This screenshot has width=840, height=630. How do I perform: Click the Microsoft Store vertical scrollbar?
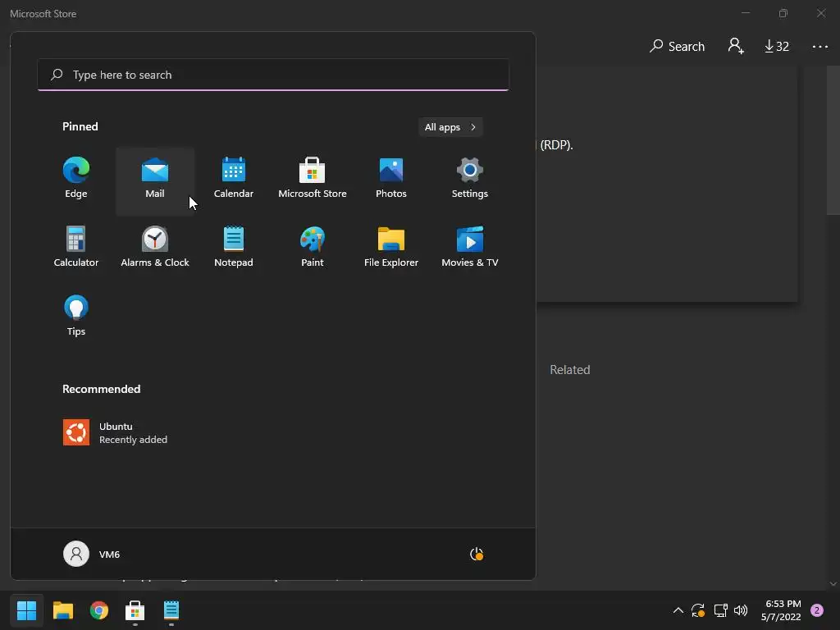coord(833,140)
